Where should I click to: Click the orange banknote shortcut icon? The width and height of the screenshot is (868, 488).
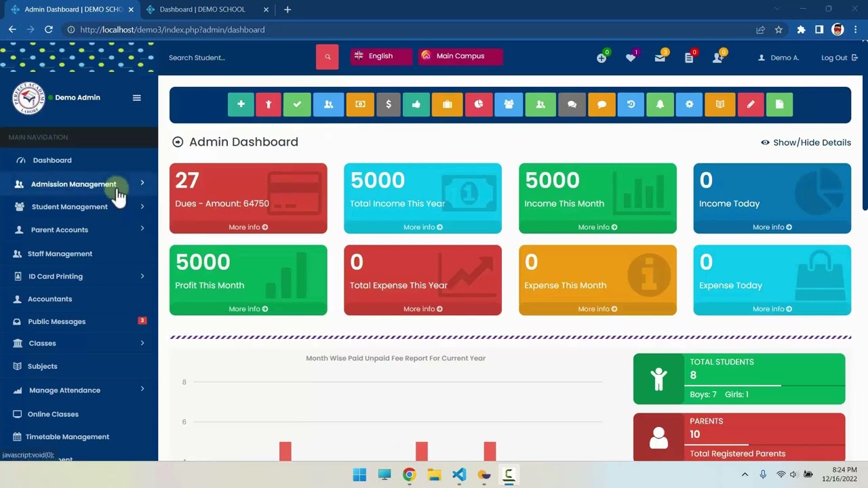click(x=360, y=104)
